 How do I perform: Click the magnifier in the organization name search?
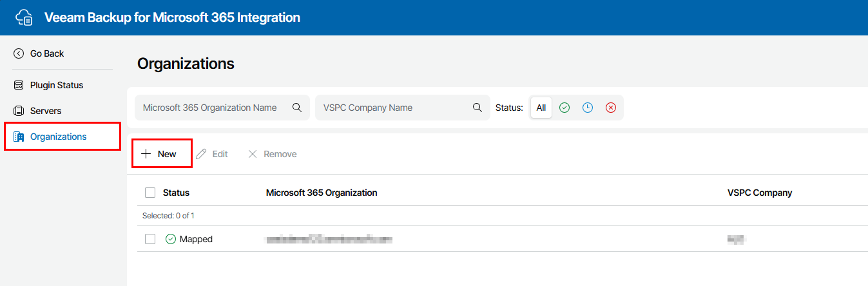(x=297, y=108)
